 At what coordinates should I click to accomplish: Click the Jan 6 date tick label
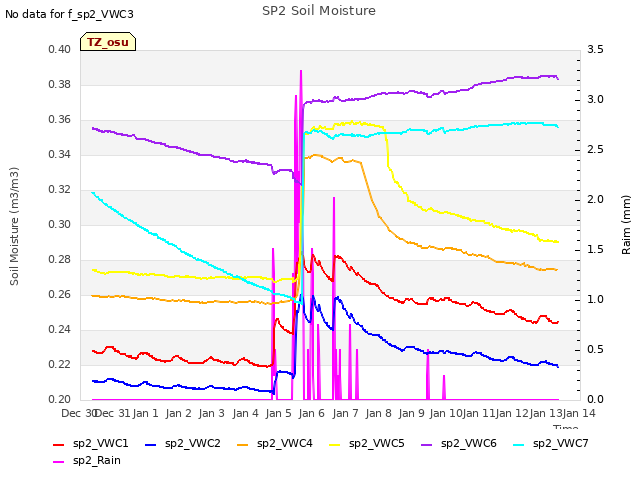(311, 413)
